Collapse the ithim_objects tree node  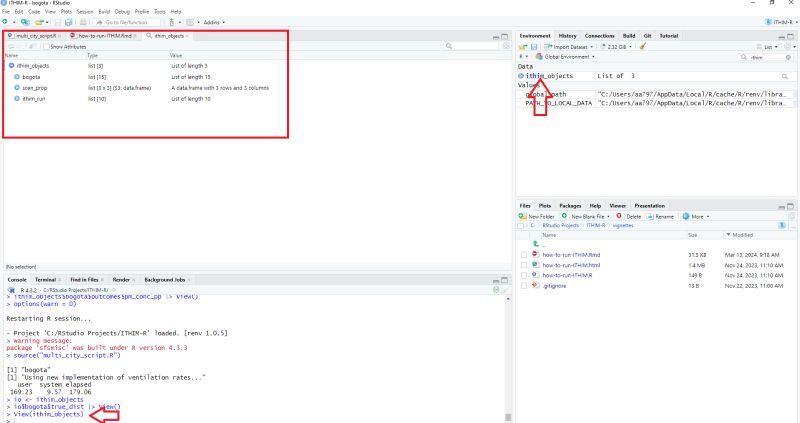(x=11, y=66)
